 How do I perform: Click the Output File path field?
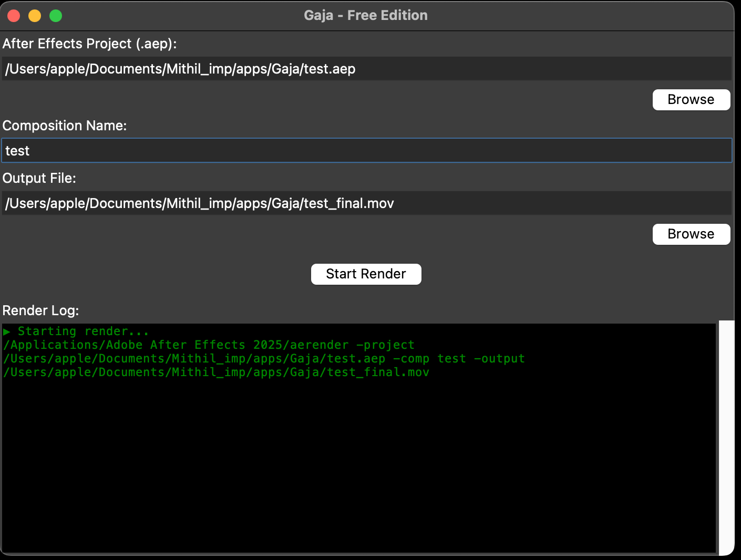[x=367, y=203]
